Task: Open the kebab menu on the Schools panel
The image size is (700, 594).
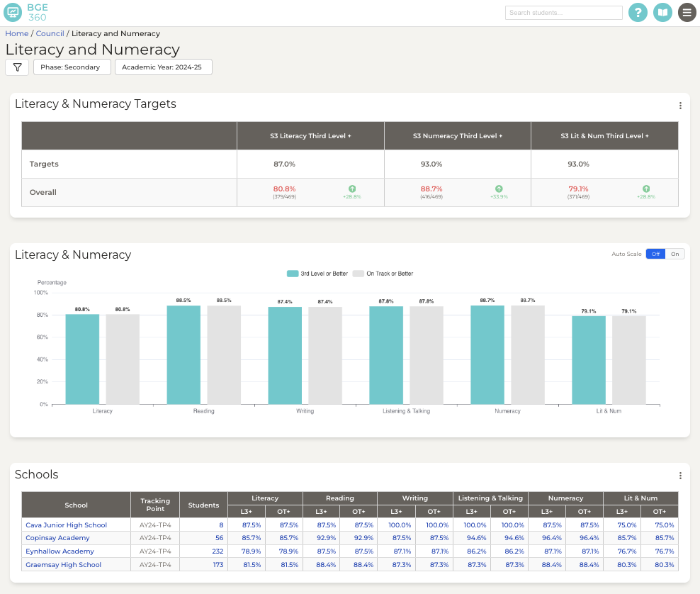Action: [x=680, y=475]
